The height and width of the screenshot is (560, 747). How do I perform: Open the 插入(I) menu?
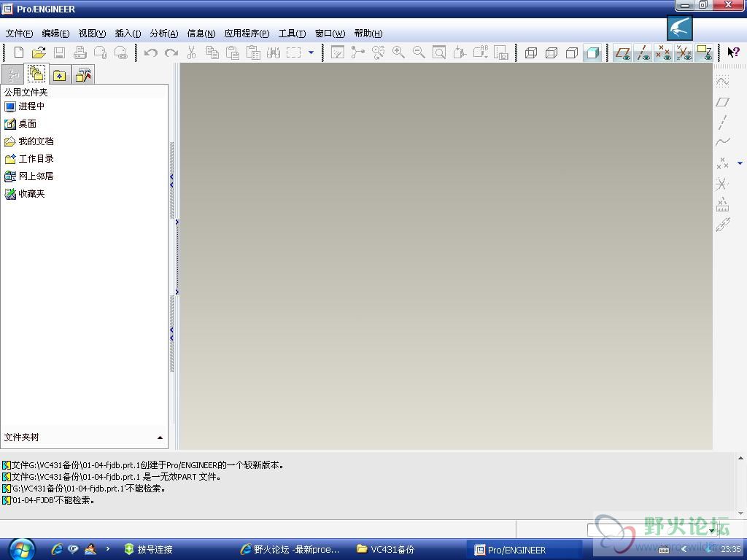coord(128,34)
